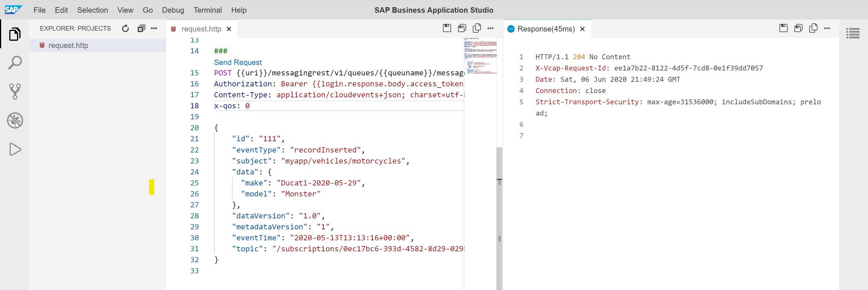This screenshot has height=290, width=868.
Task: Click the Date response header line
Action: pyautogui.click(x=608, y=79)
